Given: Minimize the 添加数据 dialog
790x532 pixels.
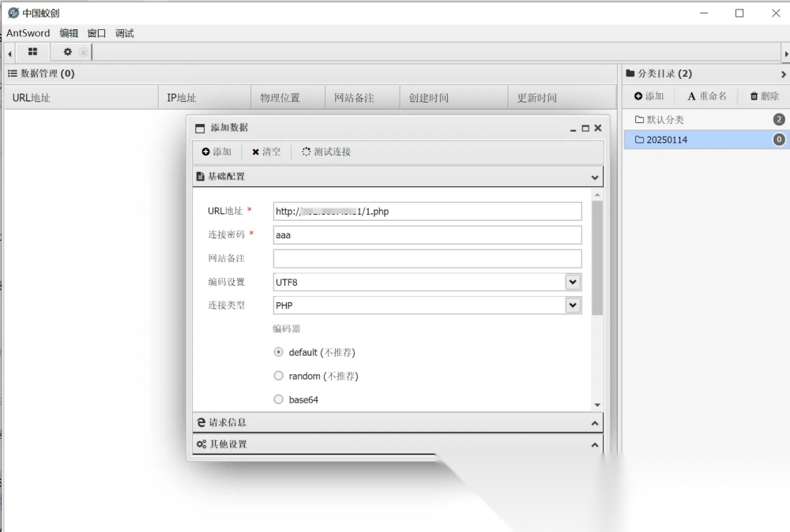Looking at the screenshot, I should (573, 129).
